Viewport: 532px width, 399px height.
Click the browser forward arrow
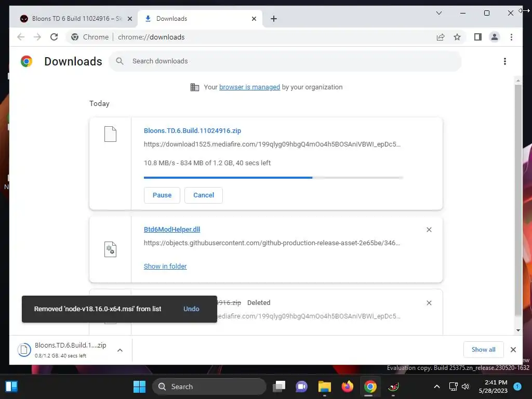point(37,37)
